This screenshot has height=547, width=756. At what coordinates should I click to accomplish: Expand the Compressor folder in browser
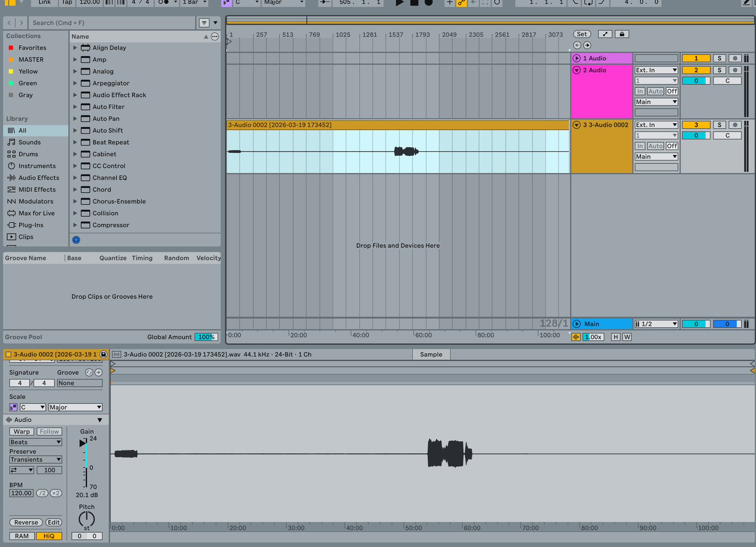(75, 225)
